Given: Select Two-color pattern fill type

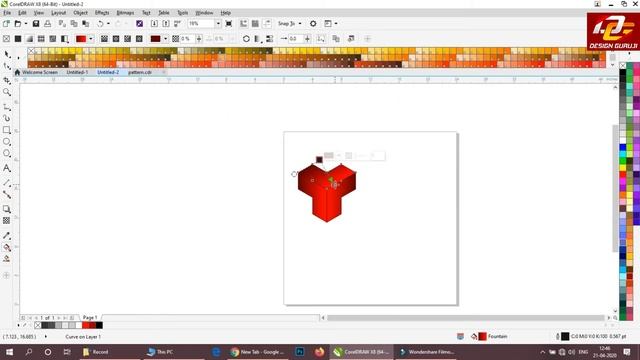Looking at the screenshot, I should click(64, 39).
